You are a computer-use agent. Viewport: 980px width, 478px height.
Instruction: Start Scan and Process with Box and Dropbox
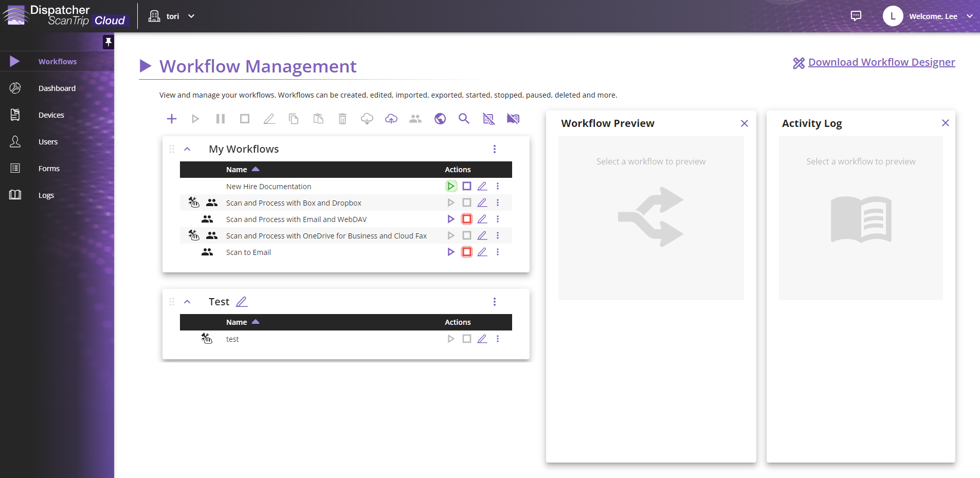(x=451, y=203)
